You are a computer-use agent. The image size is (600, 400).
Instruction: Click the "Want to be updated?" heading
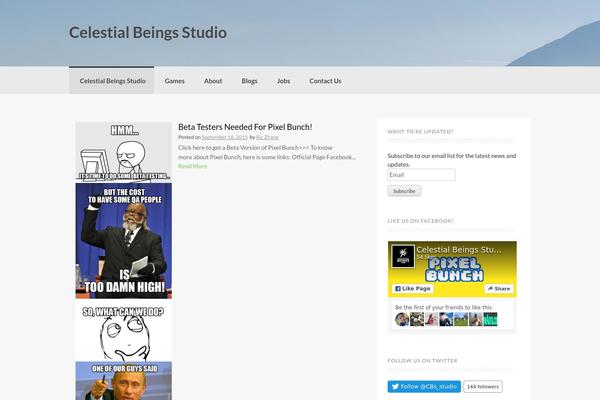tap(420, 132)
